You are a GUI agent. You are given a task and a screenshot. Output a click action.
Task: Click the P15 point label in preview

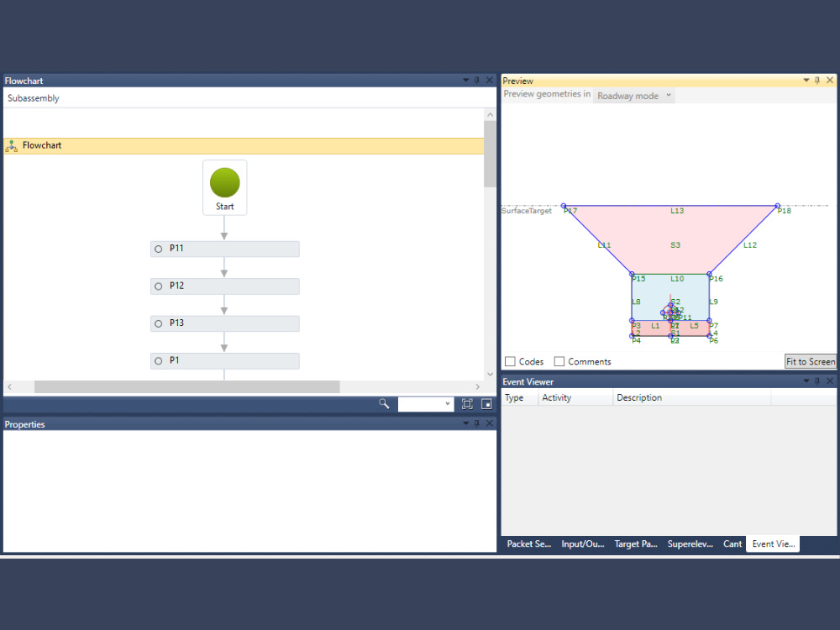(638, 279)
